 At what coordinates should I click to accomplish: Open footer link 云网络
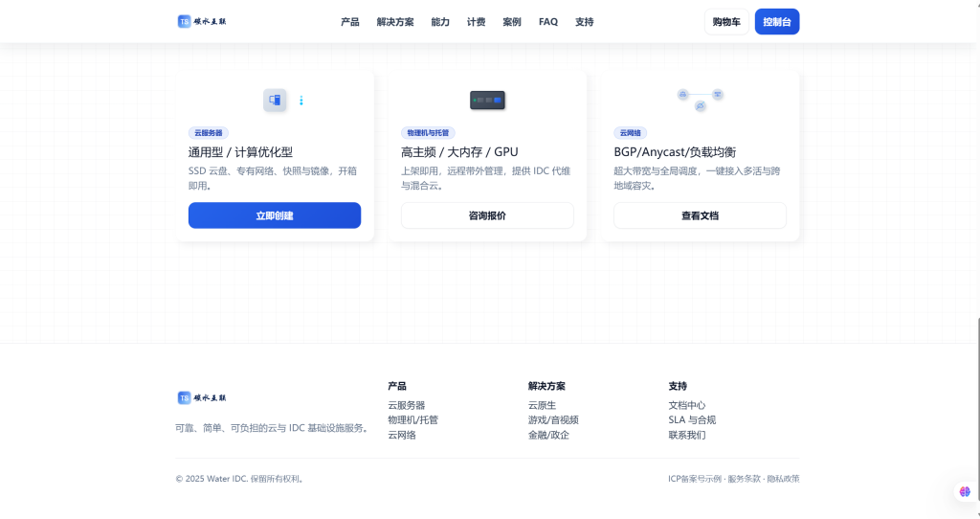402,435
